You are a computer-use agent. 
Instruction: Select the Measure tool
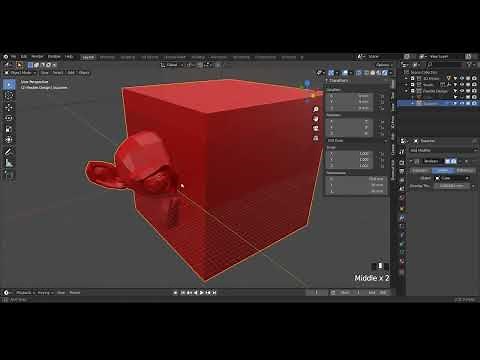point(9,163)
